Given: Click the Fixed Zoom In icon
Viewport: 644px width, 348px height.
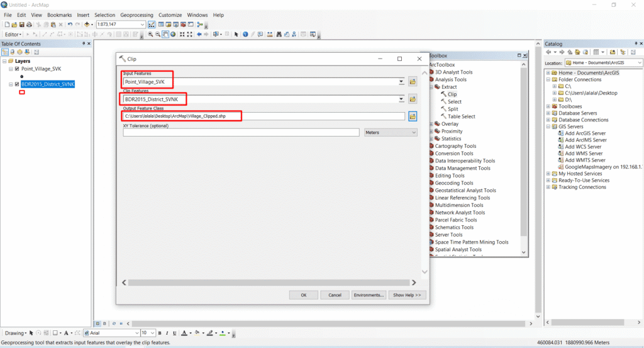Looking at the screenshot, I should [182, 35].
